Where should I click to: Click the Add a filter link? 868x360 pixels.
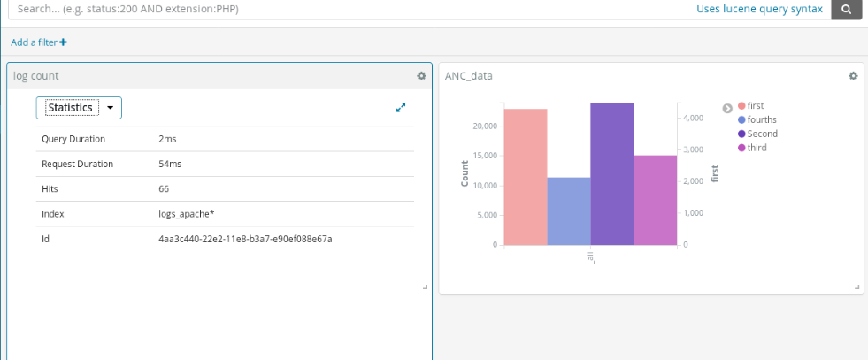pos(34,42)
